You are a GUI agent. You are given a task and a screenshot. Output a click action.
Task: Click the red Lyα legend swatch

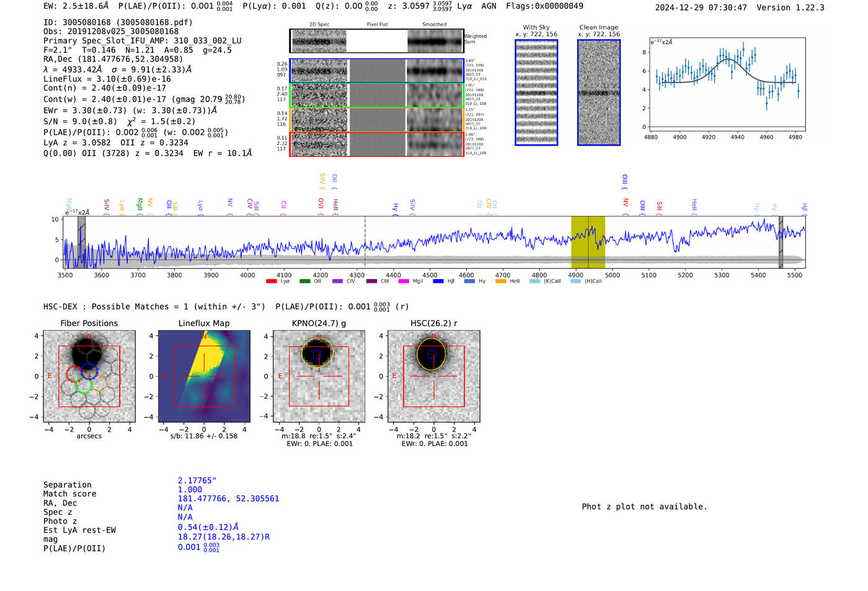click(271, 282)
